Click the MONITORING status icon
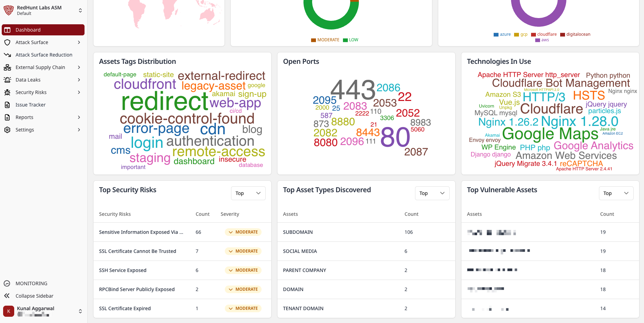 coord(7,283)
